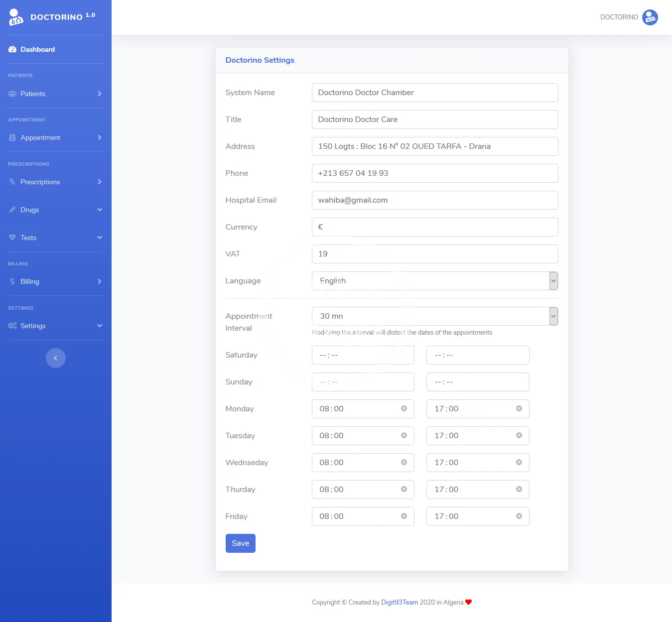Click the Saturday start time field
Image resolution: width=672 pixels, height=622 pixels.
pyautogui.click(x=363, y=355)
